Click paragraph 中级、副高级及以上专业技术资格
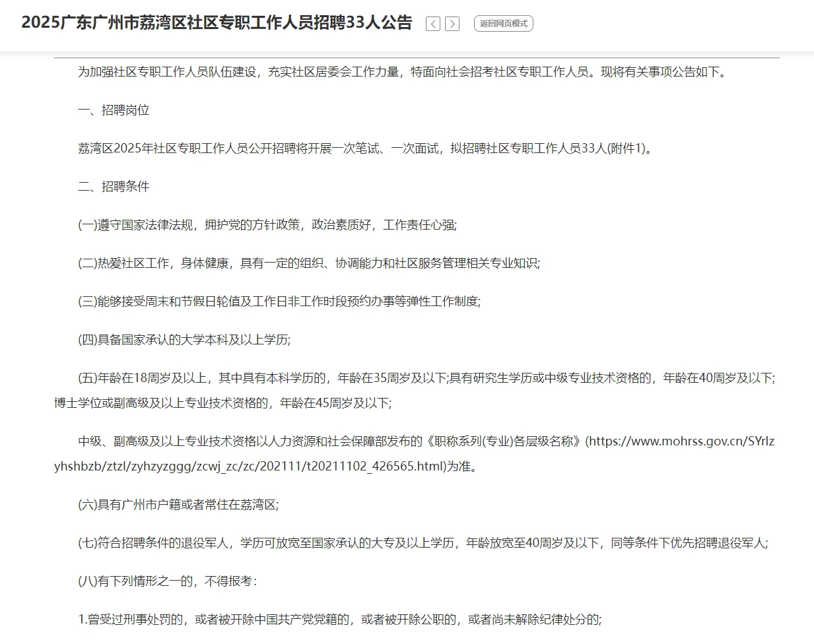Image resolution: width=814 pixels, height=644 pixels. (x=414, y=453)
